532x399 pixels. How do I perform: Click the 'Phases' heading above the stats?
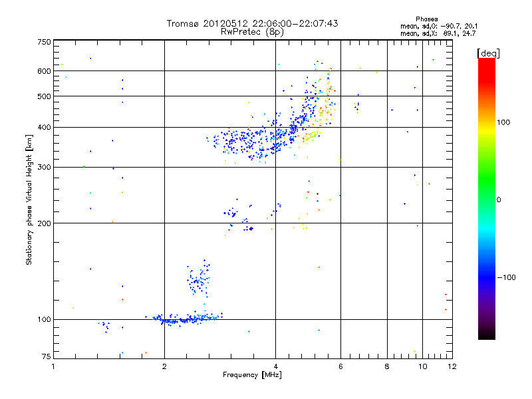point(426,19)
